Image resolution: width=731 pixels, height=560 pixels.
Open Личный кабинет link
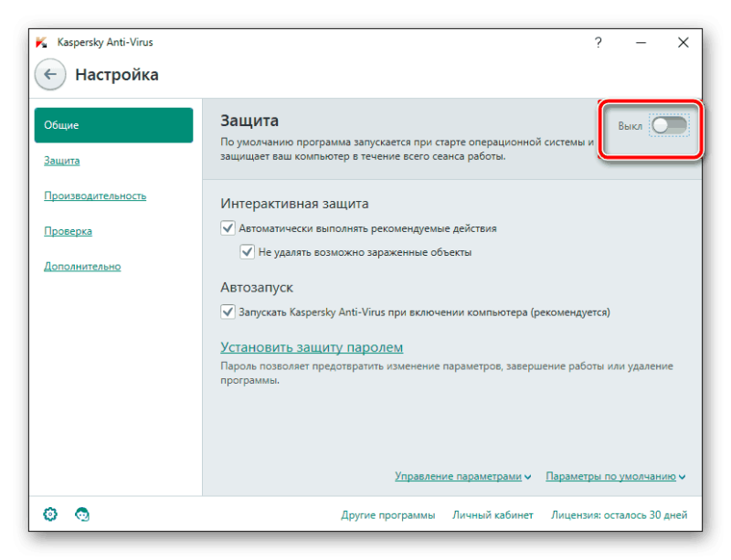[x=493, y=515]
